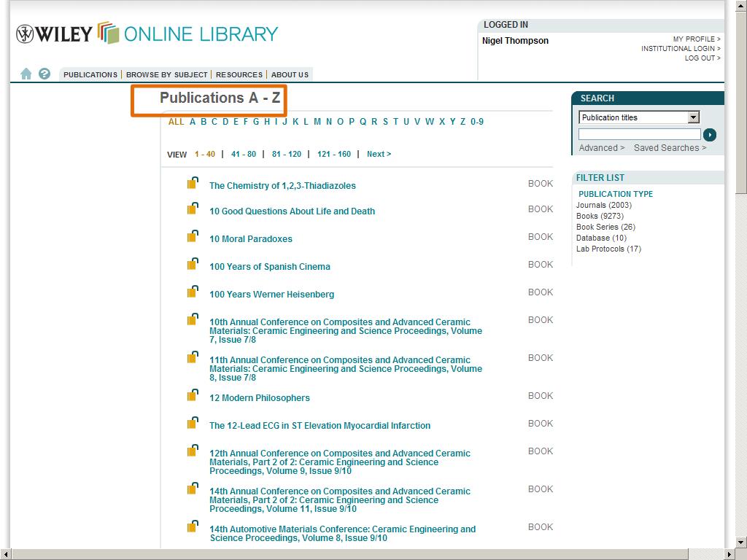Open My Profile
Image resolution: width=747 pixels, height=560 pixels.
point(697,39)
